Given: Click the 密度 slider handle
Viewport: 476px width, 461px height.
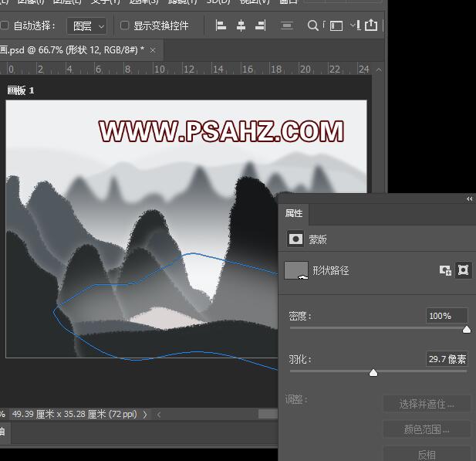Looking at the screenshot, I should pos(467,330).
